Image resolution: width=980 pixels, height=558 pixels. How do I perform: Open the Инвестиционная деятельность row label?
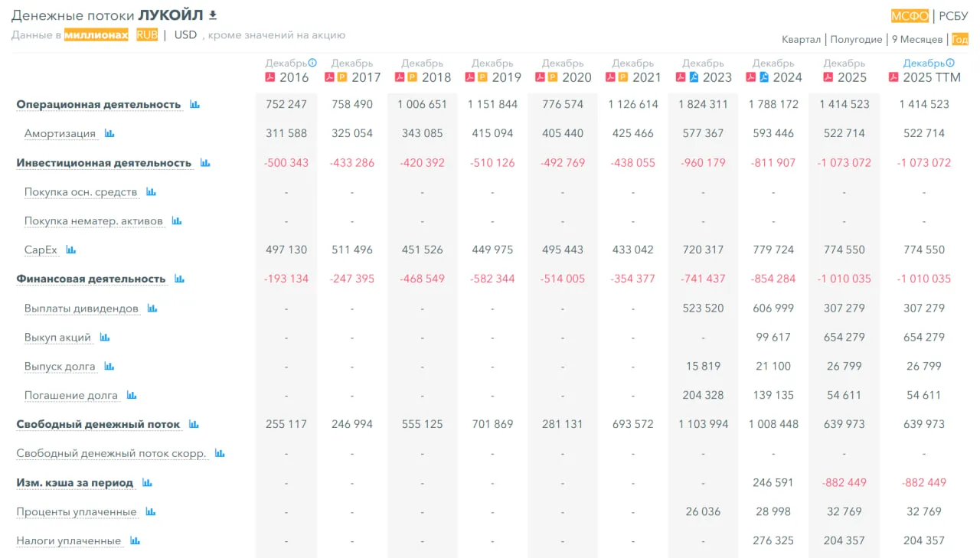point(104,162)
